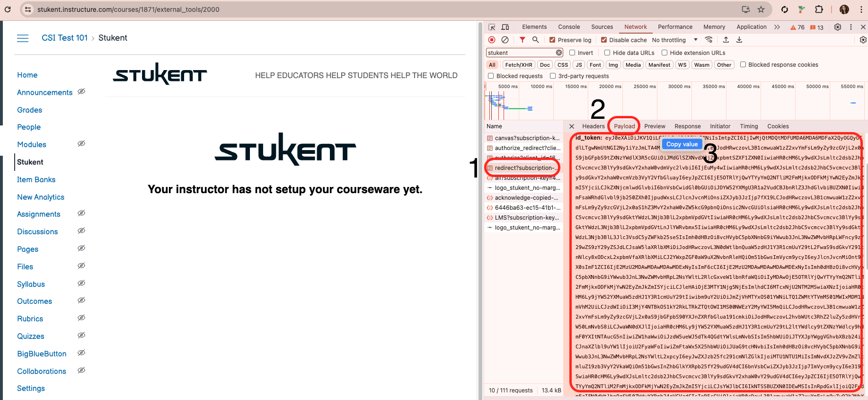Open network conditions wifi icon
Screen dimensions: 868x400
click(x=709, y=40)
